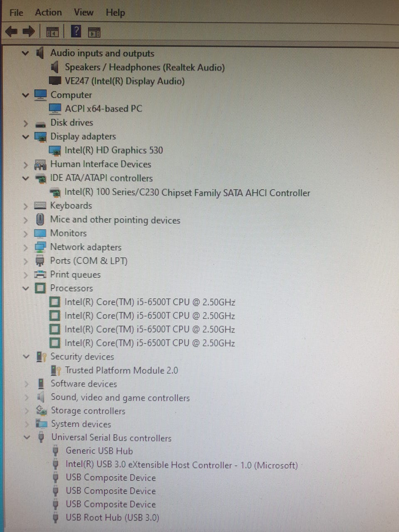Viewport: 399px width, 532px height.
Task: Select Trusted Platform Module 2.0
Action: pos(121,370)
